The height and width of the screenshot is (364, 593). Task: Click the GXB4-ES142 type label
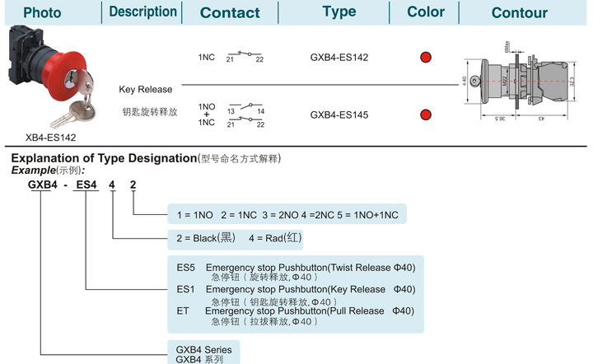click(339, 58)
